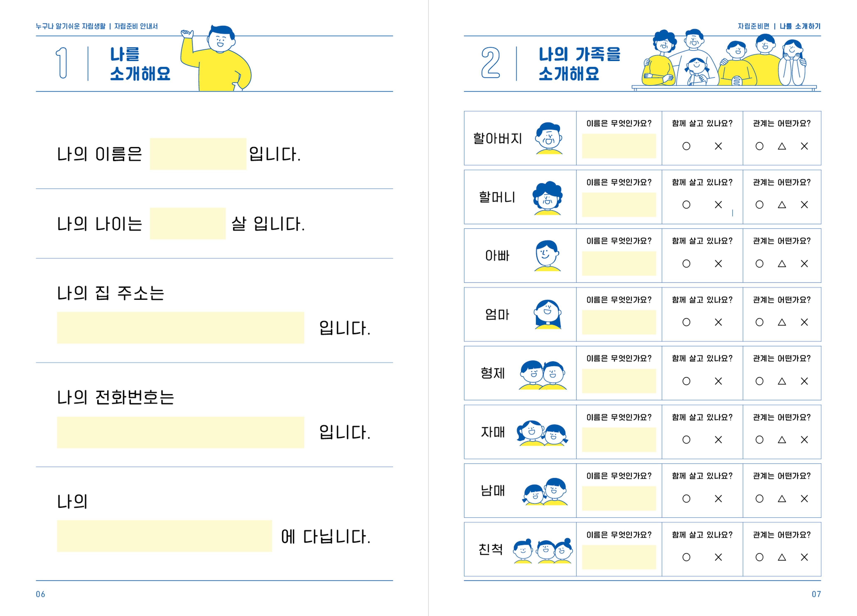Image resolution: width=857 pixels, height=616 pixels.
Task: Click the waving man illustration in header
Action: (215, 59)
